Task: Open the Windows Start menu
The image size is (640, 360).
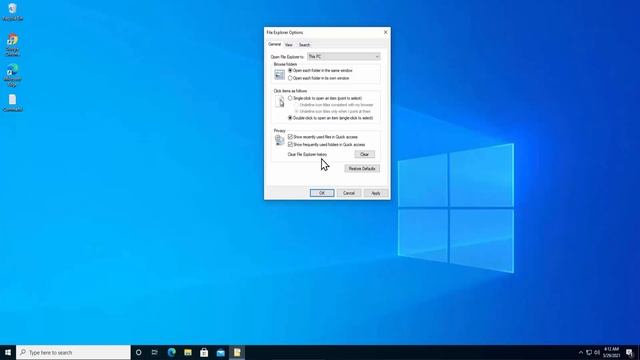Action: pyautogui.click(x=8, y=352)
